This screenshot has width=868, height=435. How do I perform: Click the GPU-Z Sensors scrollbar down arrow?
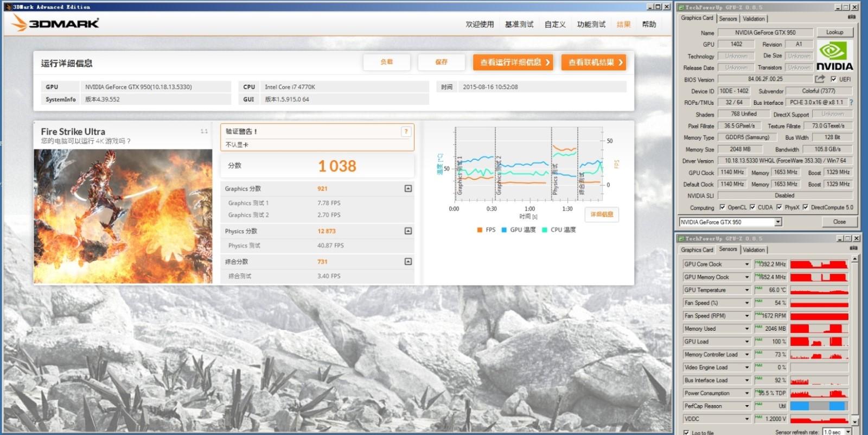[x=854, y=421]
